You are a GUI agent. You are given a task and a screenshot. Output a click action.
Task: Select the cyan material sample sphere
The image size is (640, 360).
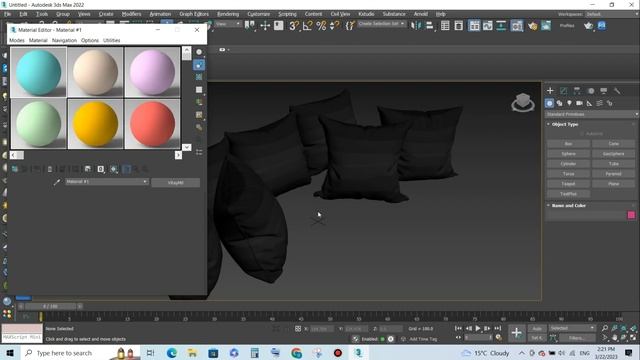[x=38, y=72]
